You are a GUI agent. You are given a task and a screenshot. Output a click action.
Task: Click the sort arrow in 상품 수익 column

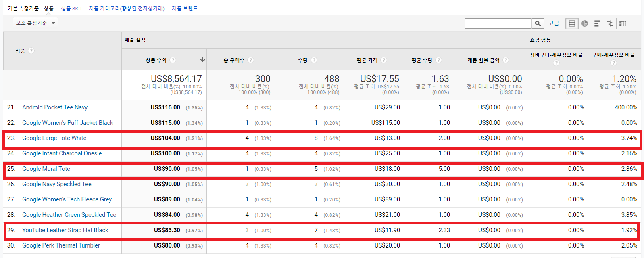coord(202,60)
